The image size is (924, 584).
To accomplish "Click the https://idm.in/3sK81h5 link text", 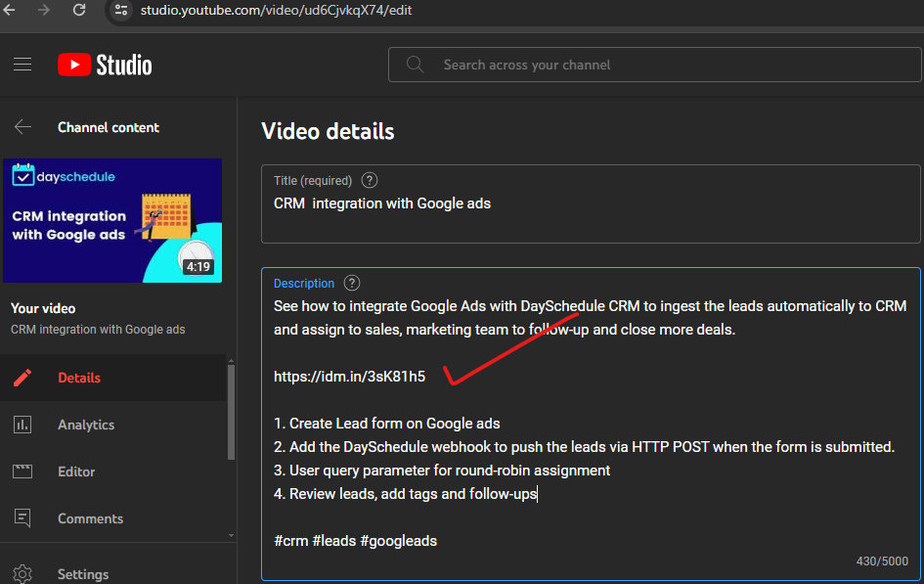I will coord(349,377).
